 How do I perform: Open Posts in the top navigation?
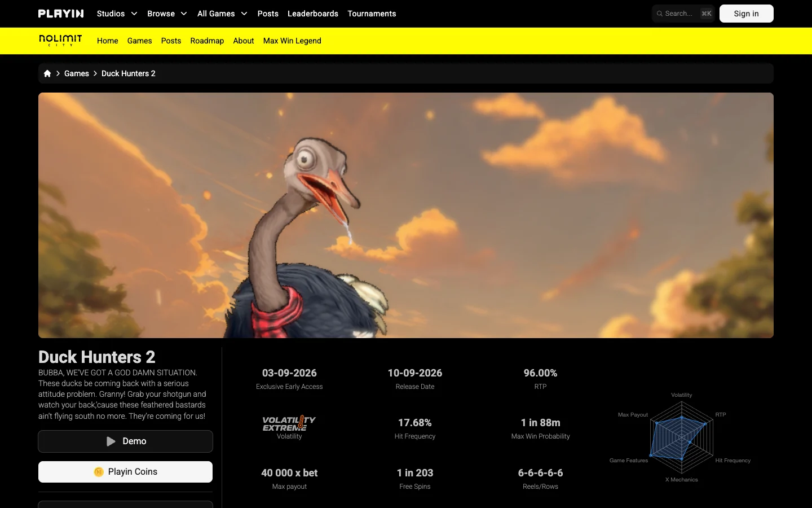268,14
